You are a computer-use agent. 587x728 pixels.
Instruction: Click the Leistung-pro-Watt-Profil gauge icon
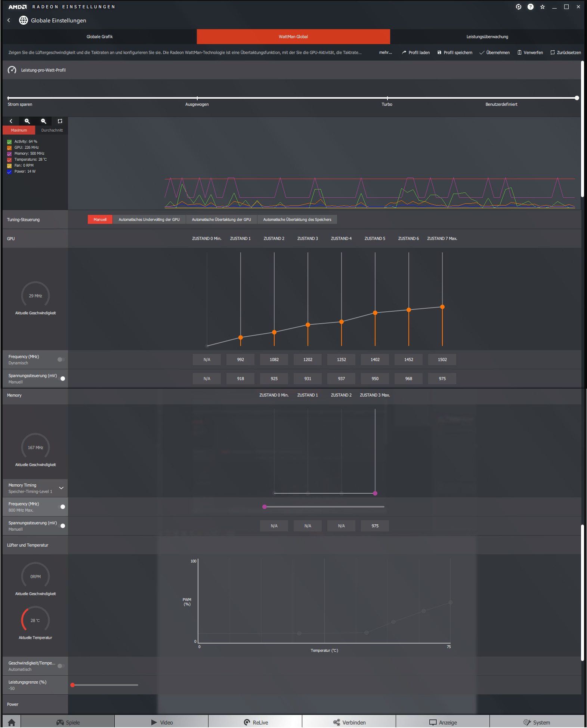(x=12, y=70)
